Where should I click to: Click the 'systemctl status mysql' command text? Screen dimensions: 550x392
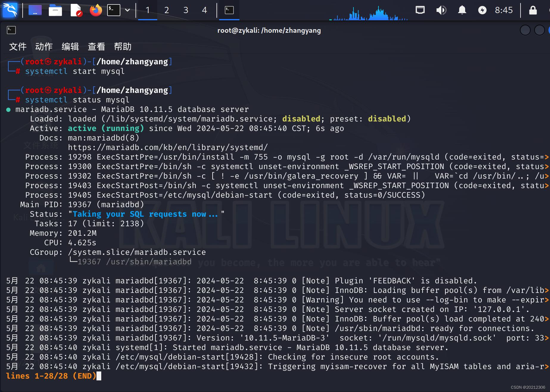click(77, 100)
